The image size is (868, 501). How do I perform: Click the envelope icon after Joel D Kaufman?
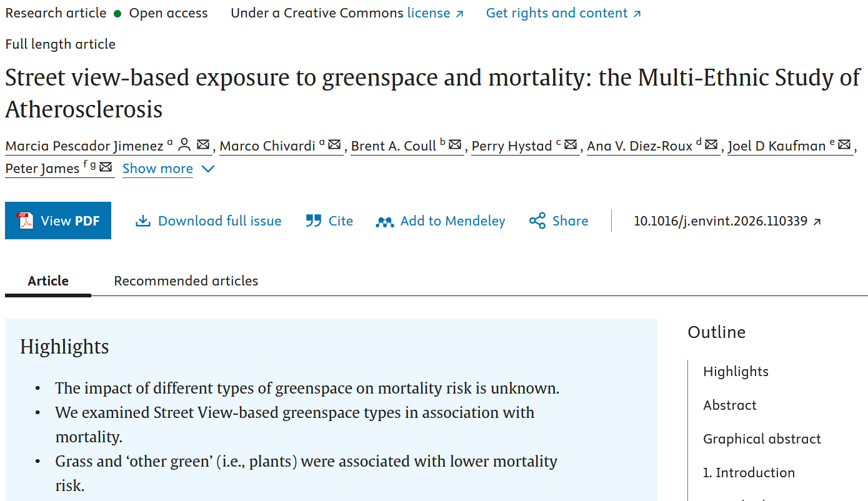(x=844, y=145)
